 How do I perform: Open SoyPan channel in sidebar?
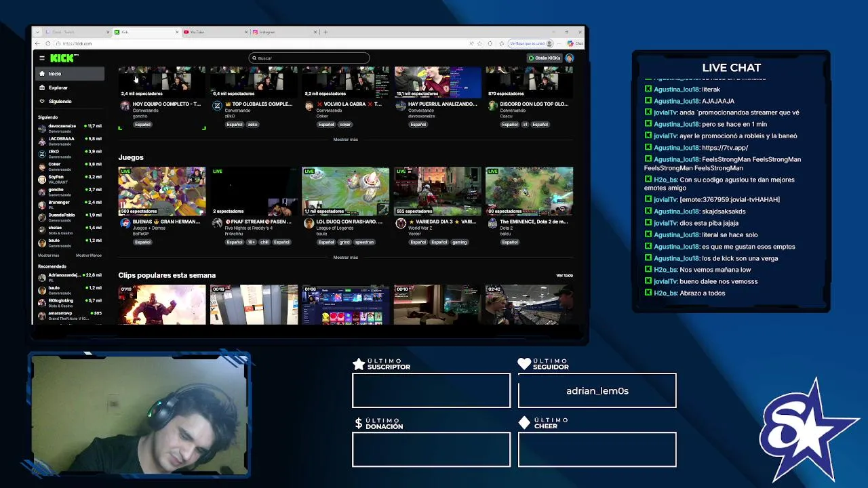tap(69, 179)
